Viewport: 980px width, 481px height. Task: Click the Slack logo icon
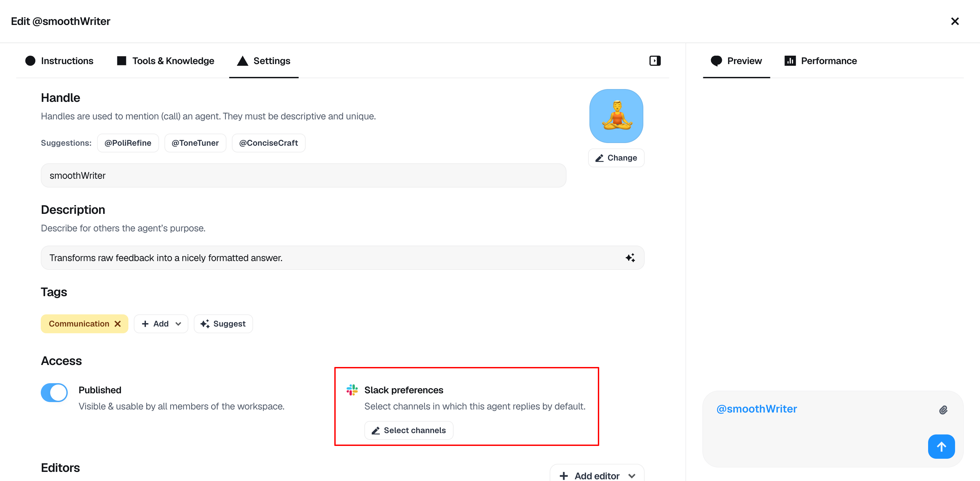coord(352,390)
